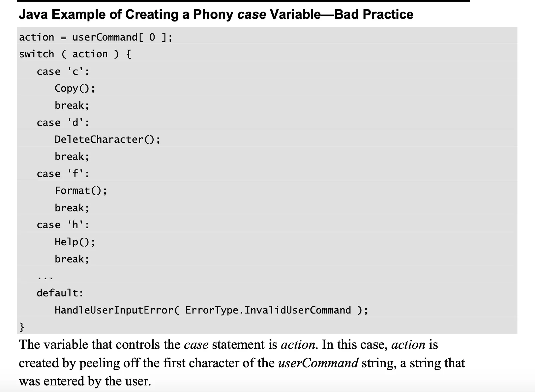
Task: Click the ellipsis line in the code
Action: 45,277
